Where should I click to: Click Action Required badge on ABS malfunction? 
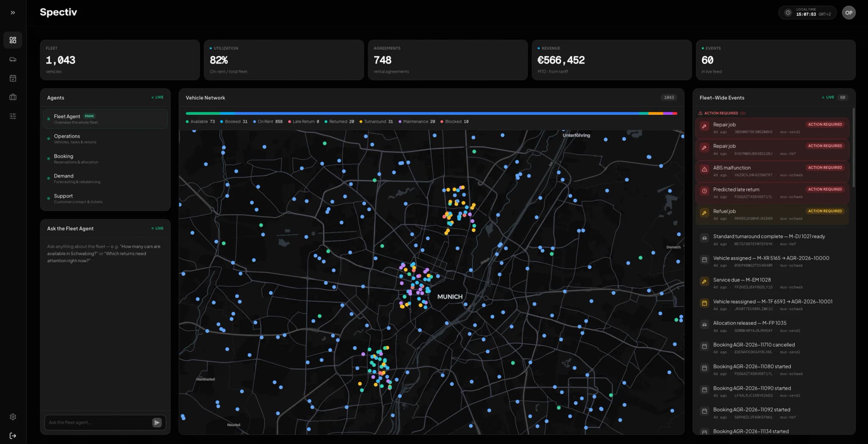coord(825,168)
